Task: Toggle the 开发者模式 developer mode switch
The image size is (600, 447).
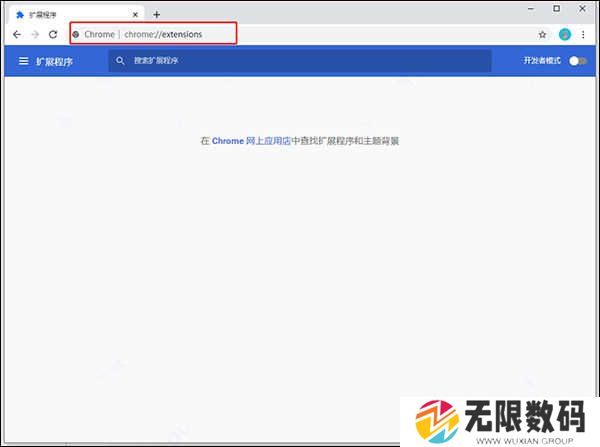Action: coord(578,61)
